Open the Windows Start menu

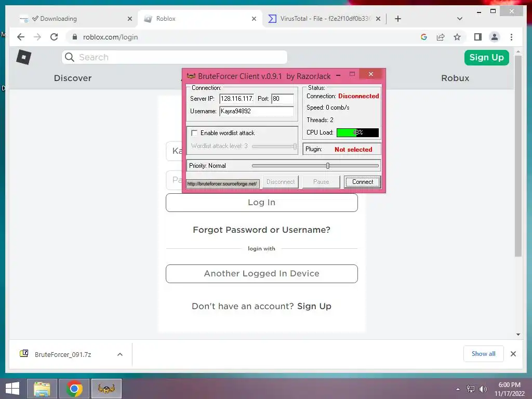coord(12,389)
